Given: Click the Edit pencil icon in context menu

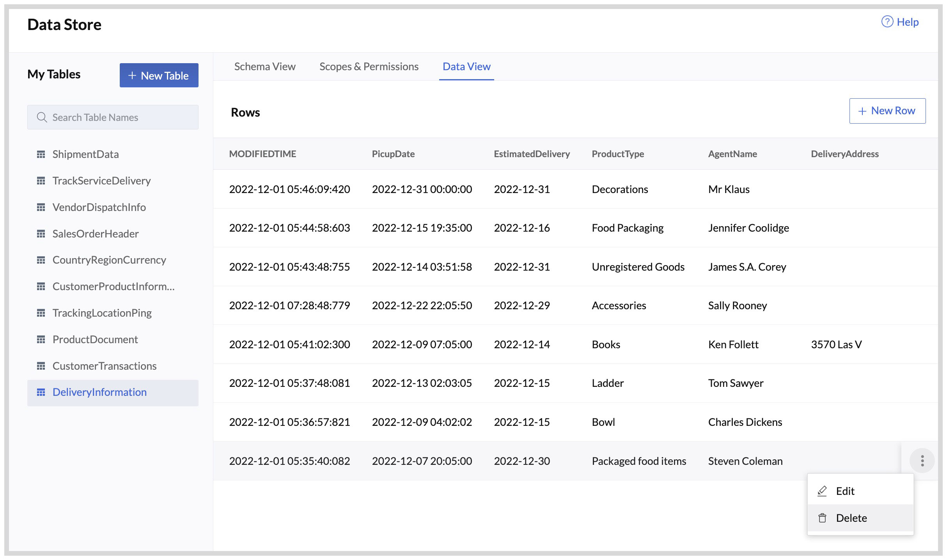Looking at the screenshot, I should [x=822, y=491].
